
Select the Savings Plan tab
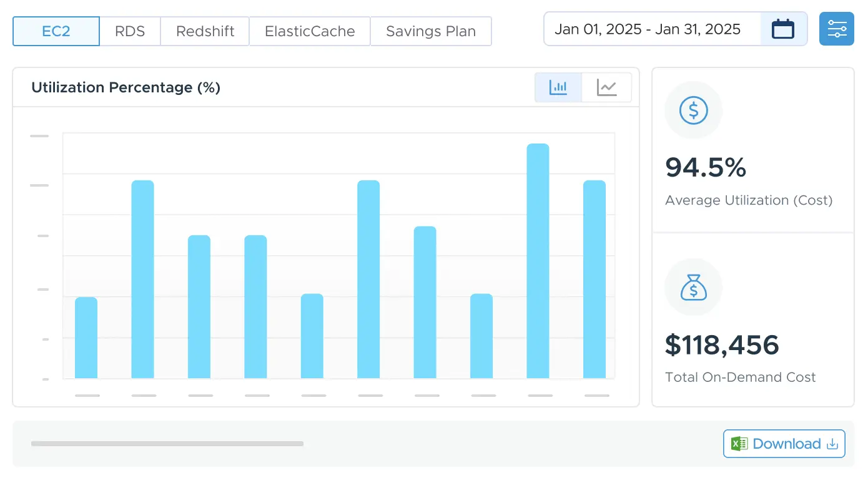pyautogui.click(x=431, y=31)
